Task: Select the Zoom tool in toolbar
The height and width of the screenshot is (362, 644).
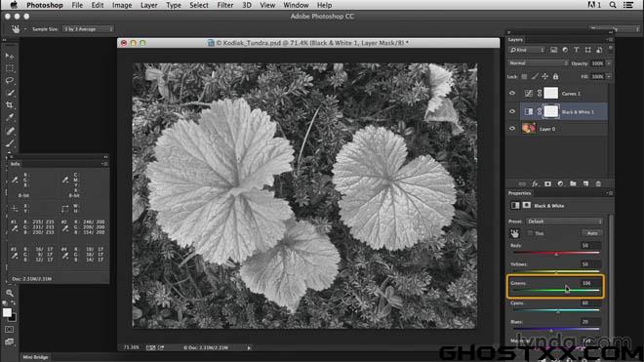Action: 10,293
